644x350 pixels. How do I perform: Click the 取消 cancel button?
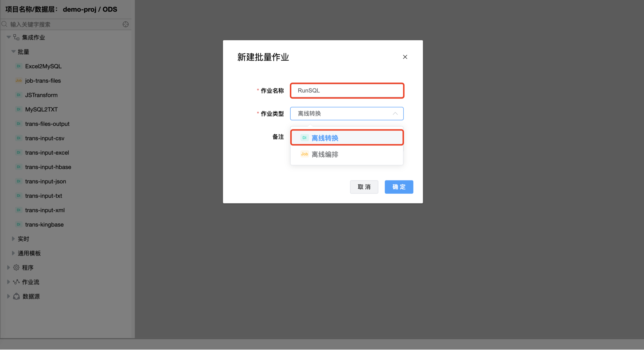pyautogui.click(x=364, y=187)
